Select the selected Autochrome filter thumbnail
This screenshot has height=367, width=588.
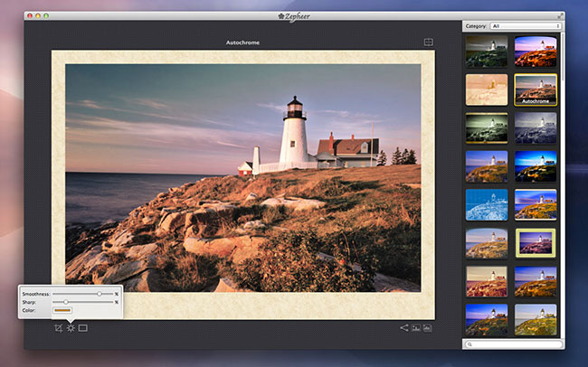coord(535,89)
